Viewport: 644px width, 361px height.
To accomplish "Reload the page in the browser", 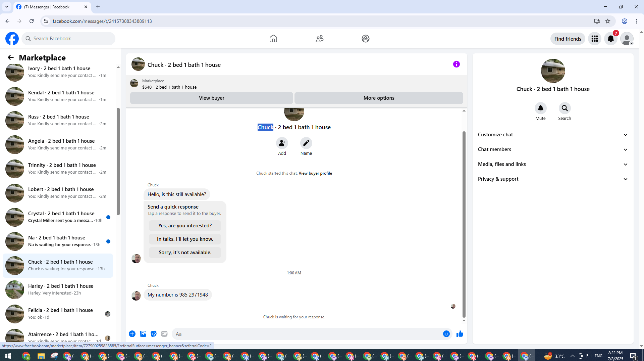I will 32,21.
